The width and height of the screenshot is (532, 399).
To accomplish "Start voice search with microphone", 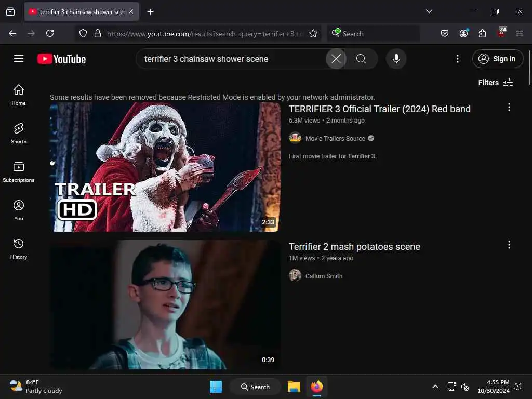I will (396, 59).
